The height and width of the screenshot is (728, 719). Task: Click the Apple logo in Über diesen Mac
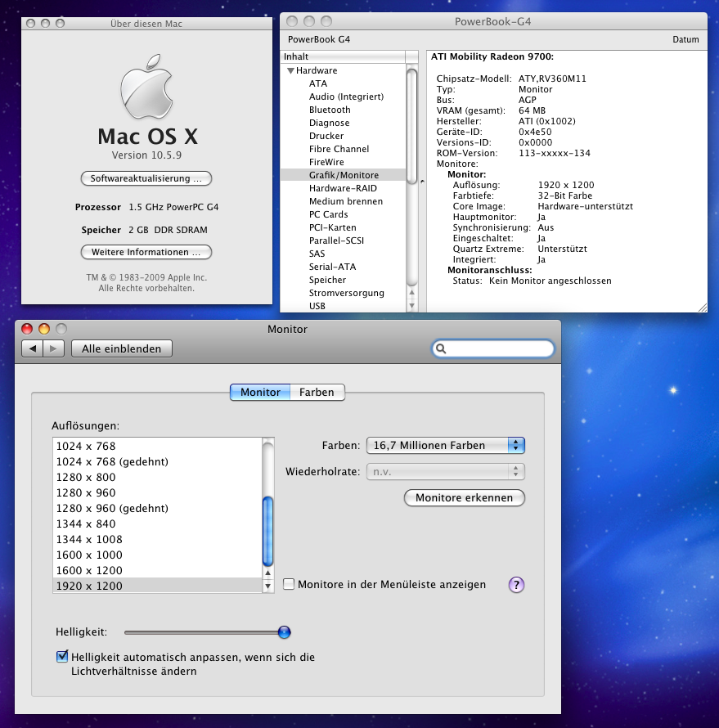146,87
